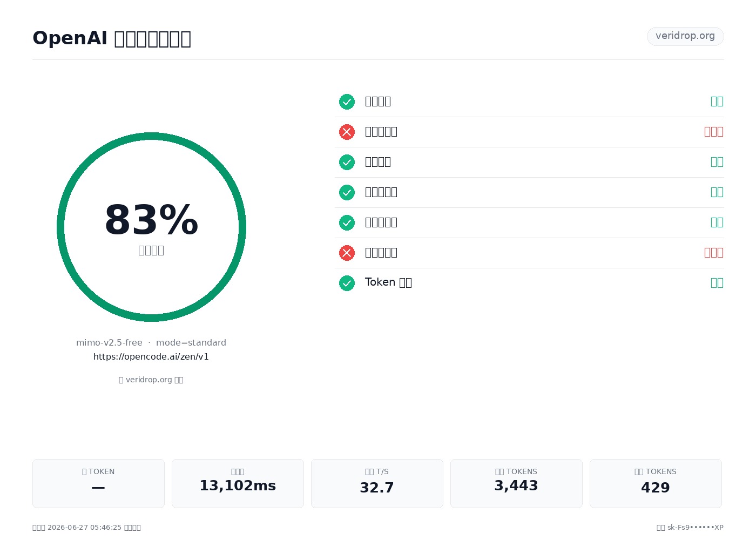Click the mimo-v2.5-free mode=standard label

(x=151, y=343)
